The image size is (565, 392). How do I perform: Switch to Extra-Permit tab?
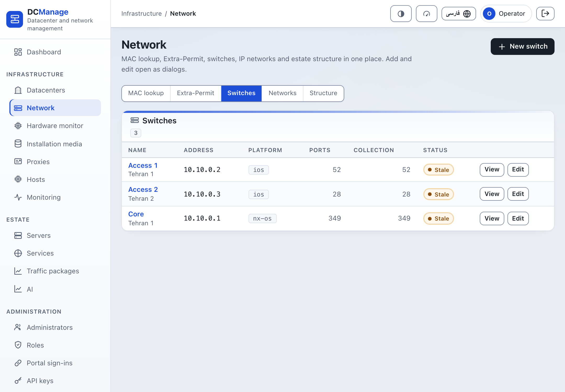(x=196, y=93)
